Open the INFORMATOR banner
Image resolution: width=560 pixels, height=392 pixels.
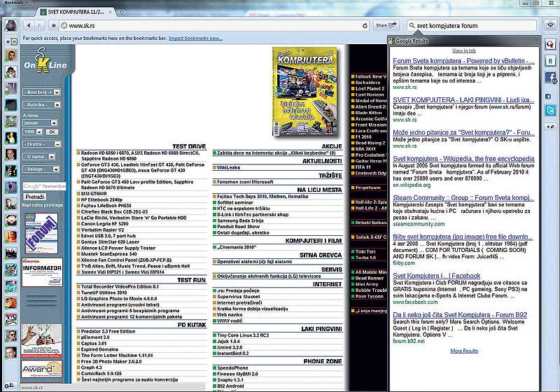click(42, 272)
